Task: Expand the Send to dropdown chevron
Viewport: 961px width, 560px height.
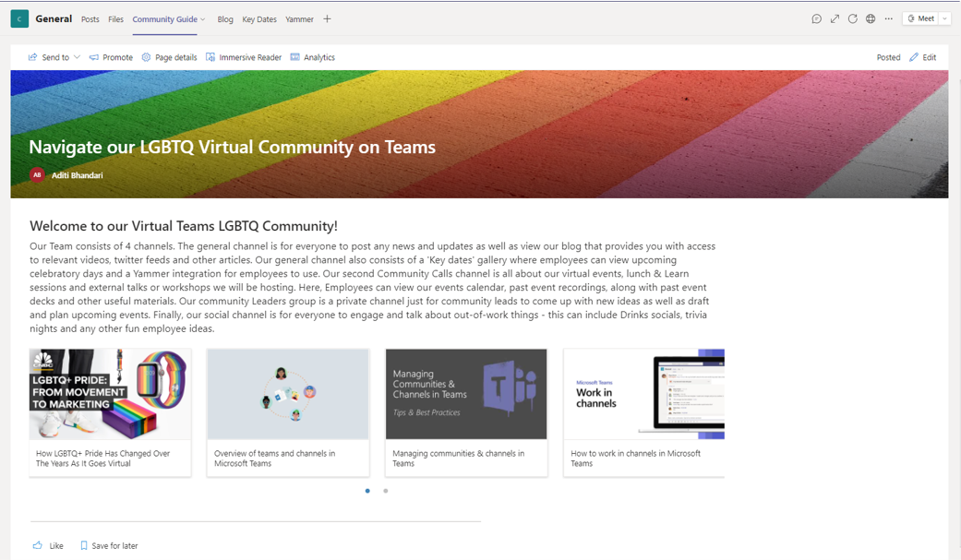Action: click(x=77, y=57)
